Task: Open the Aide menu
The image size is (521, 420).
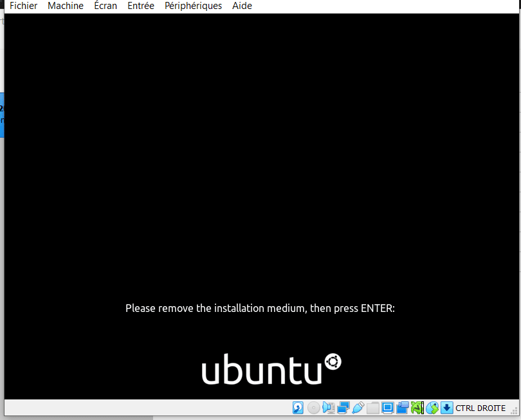Action: pyautogui.click(x=242, y=6)
